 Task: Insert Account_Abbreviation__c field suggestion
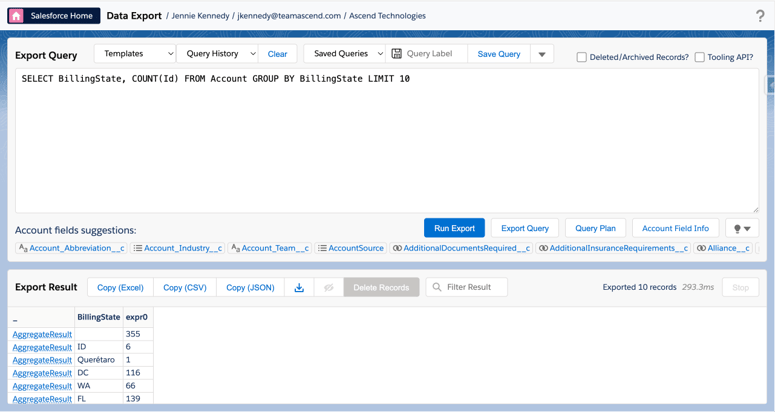tap(72, 248)
